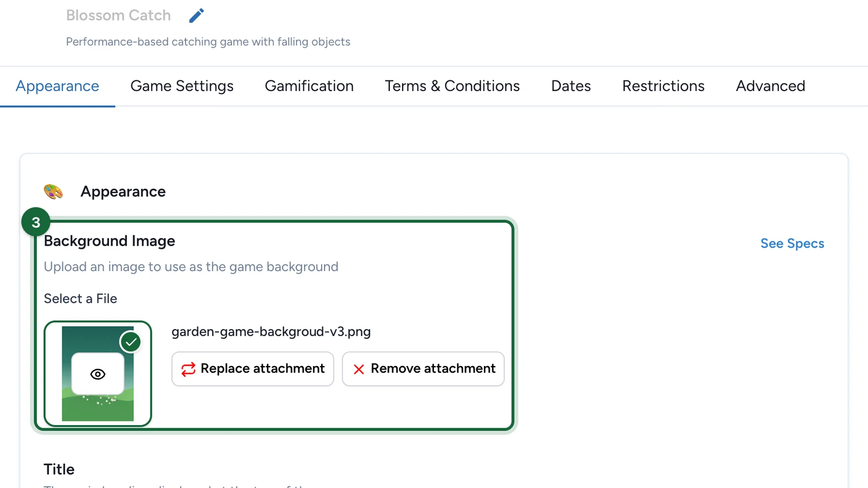Click Replace attachment button
Screen dimensions: 868x488
tap(253, 369)
